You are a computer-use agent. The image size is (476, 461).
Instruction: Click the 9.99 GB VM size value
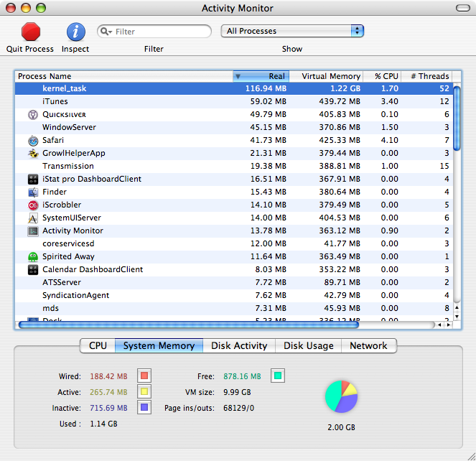(x=237, y=392)
